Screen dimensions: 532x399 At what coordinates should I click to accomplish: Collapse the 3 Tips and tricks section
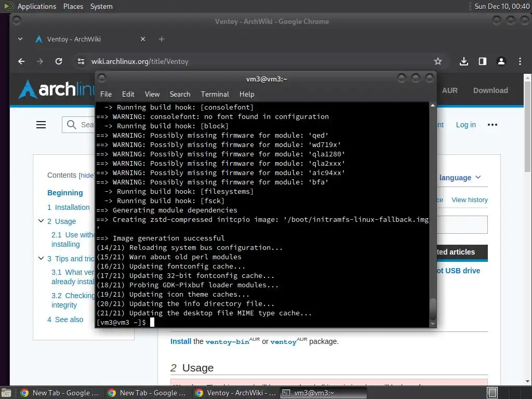pos(41,258)
